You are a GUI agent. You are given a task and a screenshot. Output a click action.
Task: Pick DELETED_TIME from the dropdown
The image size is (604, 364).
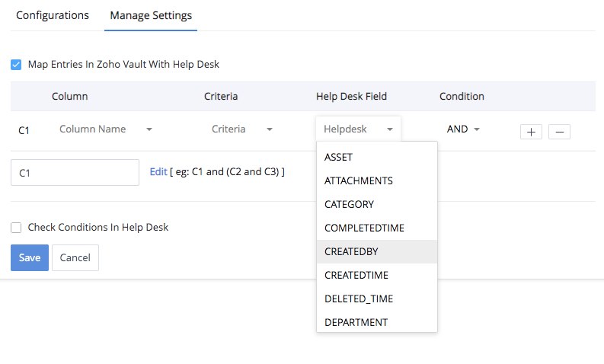(359, 299)
